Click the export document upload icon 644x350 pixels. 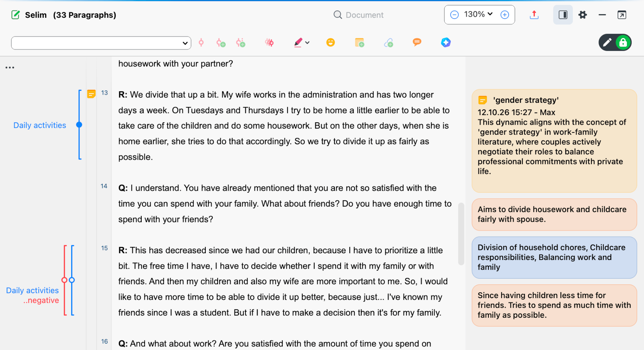[534, 15]
